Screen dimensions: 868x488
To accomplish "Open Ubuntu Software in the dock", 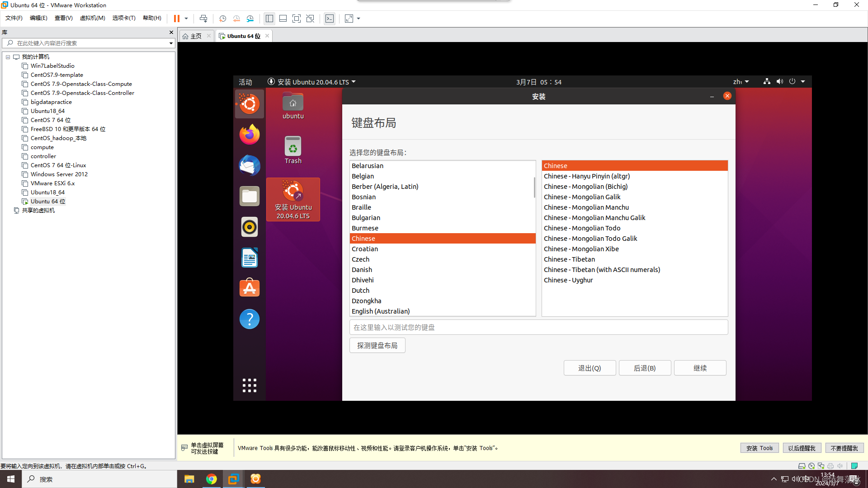I will point(250,288).
